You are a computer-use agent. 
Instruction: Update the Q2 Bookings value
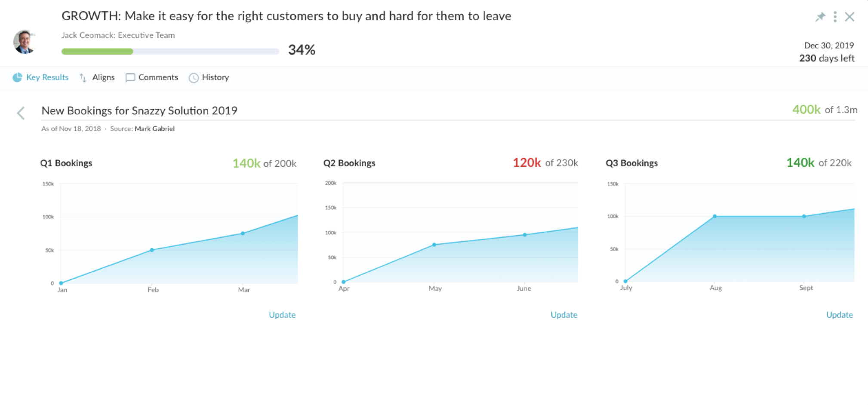coord(563,315)
